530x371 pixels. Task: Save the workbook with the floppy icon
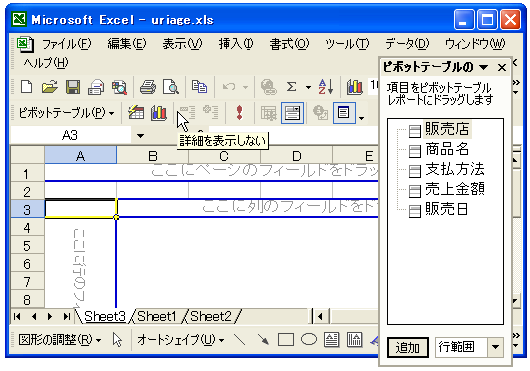coord(73,87)
